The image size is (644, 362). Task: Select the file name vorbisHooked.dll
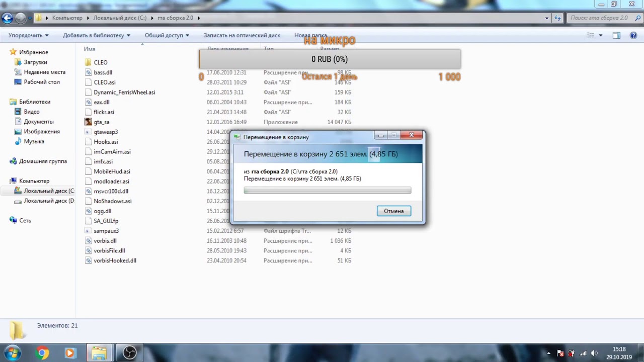click(115, 260)
